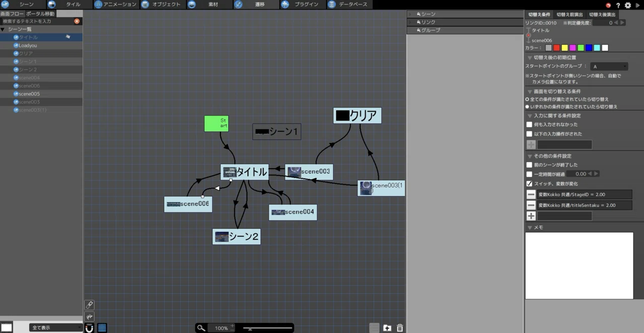The width and height of the screenshot is (644, 333).
Task: Add a new switch/variable condition with plus
Action: tap(531, 216)
